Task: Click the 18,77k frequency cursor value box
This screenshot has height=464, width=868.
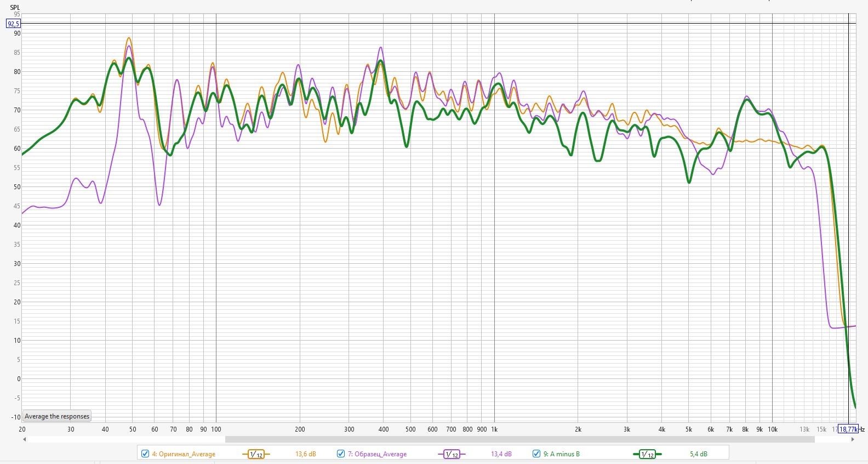Action: click(x=848, y=429)
